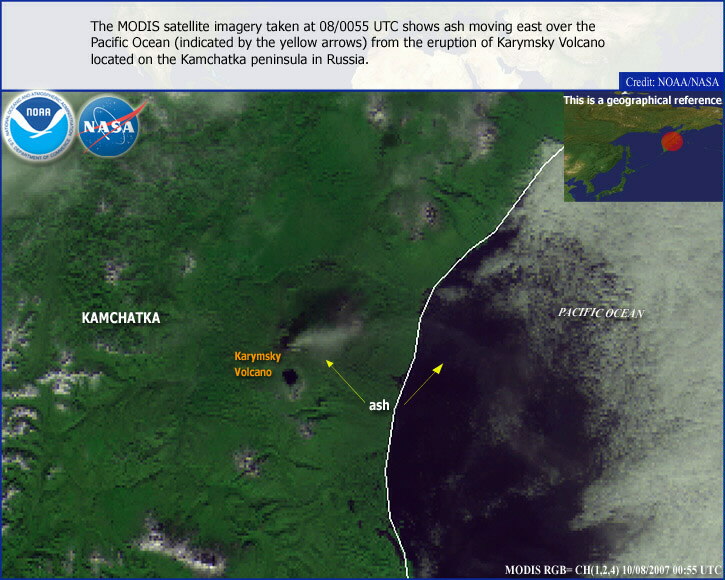
Task: Click the blue header bar beside the credit
Action: pos(300,82)
